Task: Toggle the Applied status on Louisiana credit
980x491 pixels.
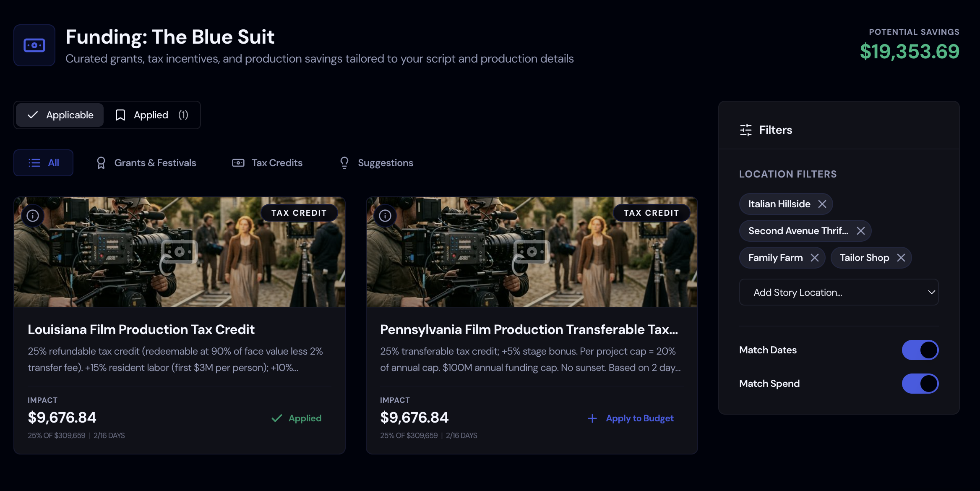Action: coord(296,418)
